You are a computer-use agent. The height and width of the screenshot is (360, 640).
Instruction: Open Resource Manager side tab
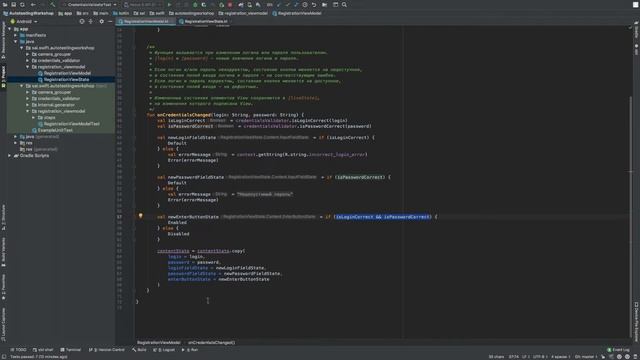(x=3, y=41)
